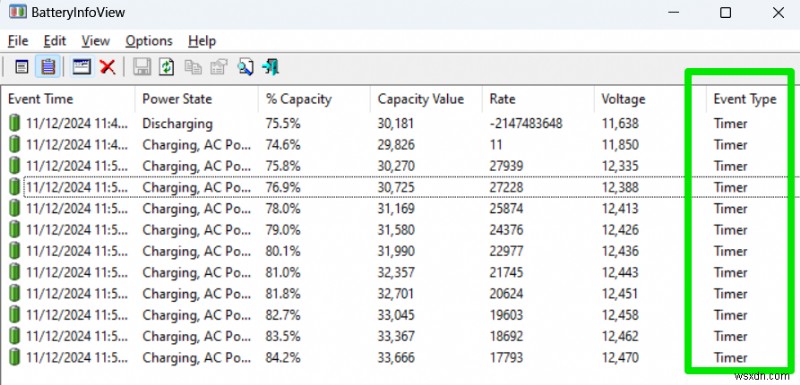Click battery icon in the 80.1% row
The width and height of the screenshot is (800, 385).
(15, 251)
